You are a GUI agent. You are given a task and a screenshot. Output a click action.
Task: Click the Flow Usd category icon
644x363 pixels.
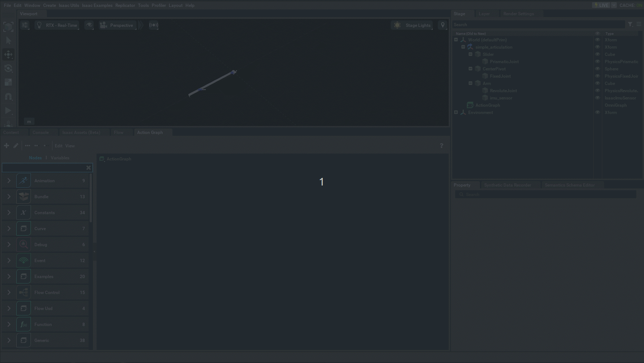pyautogui.click(x=24, y=308)
